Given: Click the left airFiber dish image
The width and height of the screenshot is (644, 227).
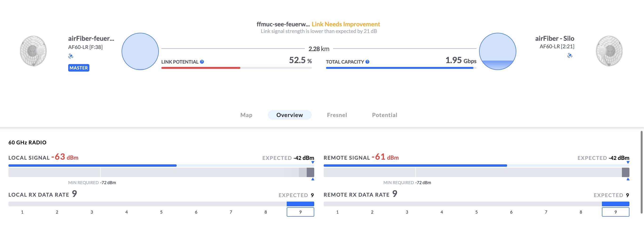Looking at the screenshot, I should click(33, 51).
